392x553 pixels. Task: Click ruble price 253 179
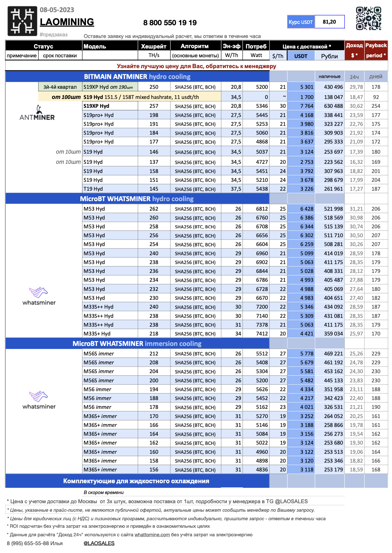[330, 469]
